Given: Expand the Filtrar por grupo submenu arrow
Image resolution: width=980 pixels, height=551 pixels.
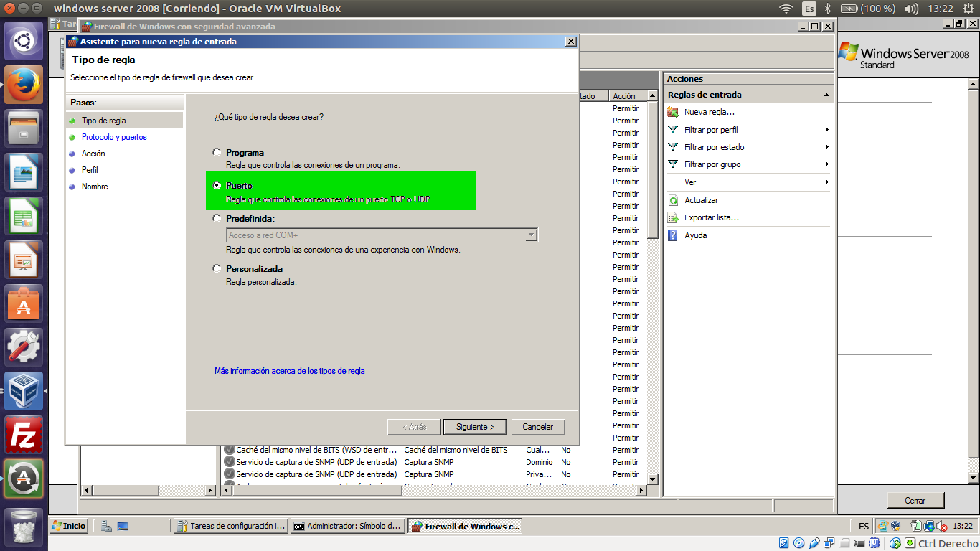Looking at the screenshot, I should coord(827,164).
